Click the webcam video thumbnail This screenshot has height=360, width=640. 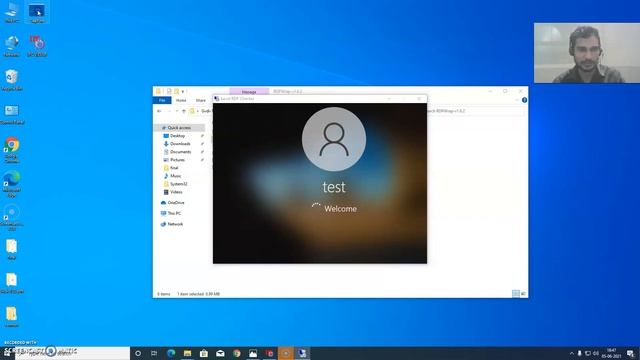pos(587,53)
